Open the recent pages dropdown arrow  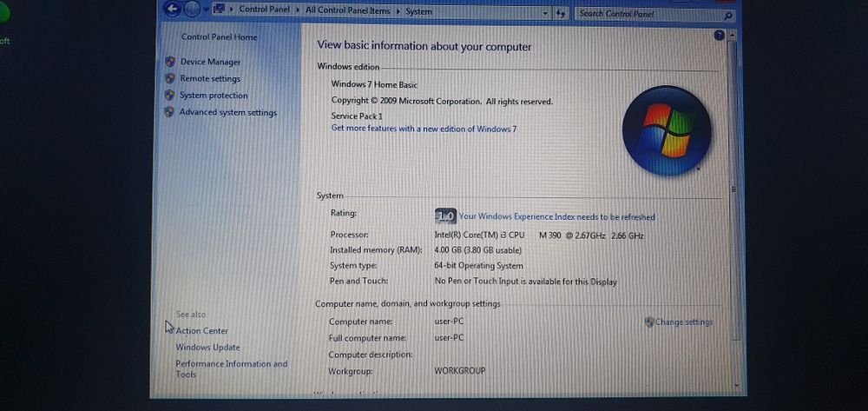click(x=206, y=10)
